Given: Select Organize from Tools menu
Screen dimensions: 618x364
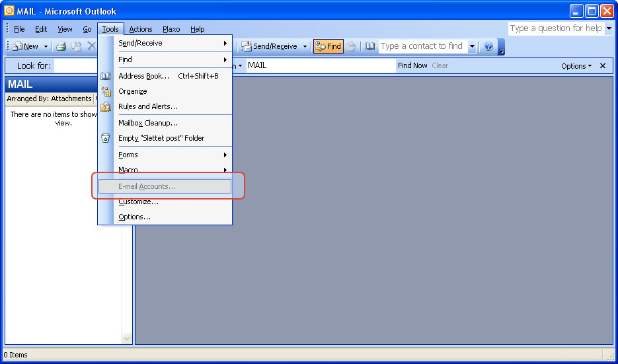Looking at the screenshot, I should (x=165, y=91).
